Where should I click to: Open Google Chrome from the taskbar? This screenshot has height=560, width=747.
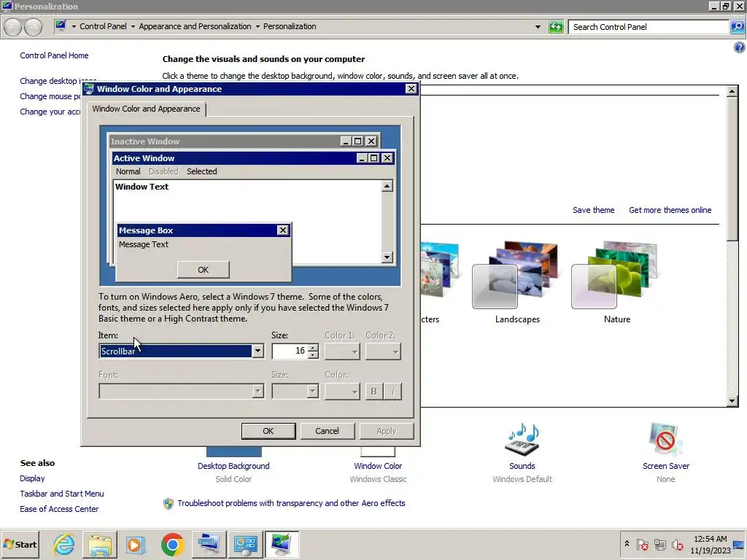click(172, 544)
